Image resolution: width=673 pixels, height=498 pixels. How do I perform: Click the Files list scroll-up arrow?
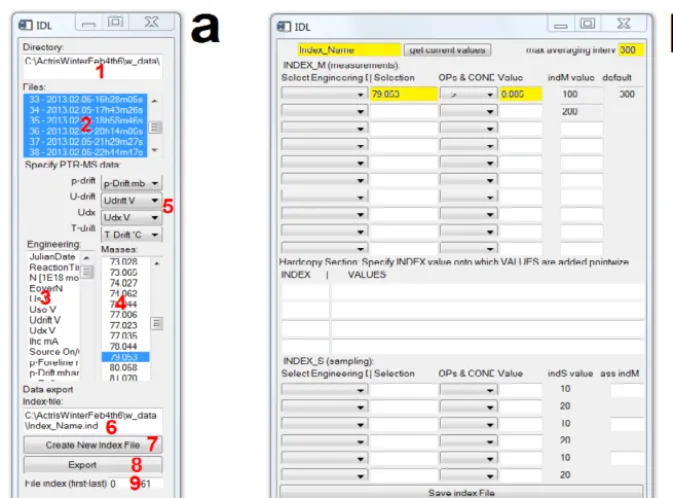coord(155,100)
